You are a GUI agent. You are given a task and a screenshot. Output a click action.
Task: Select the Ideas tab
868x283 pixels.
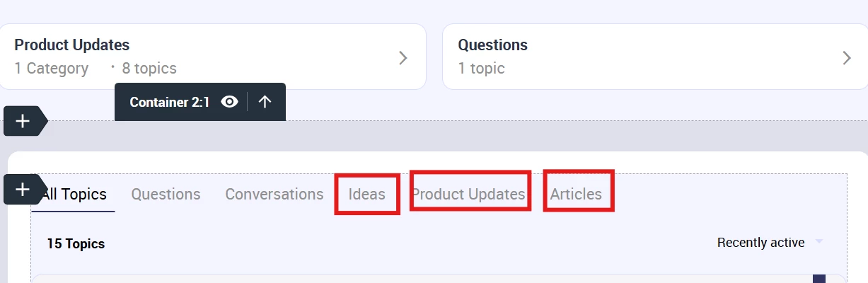367,194
